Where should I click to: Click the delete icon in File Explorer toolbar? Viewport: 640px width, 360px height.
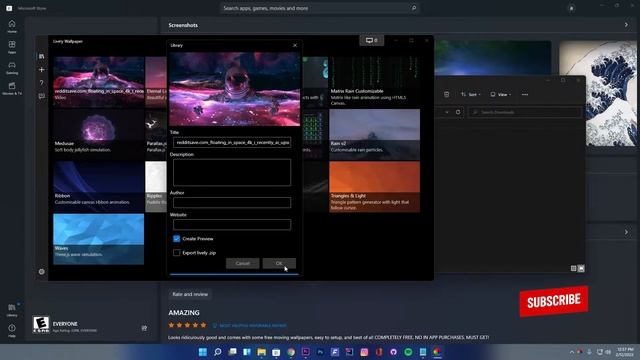click(x=447, y=94)
